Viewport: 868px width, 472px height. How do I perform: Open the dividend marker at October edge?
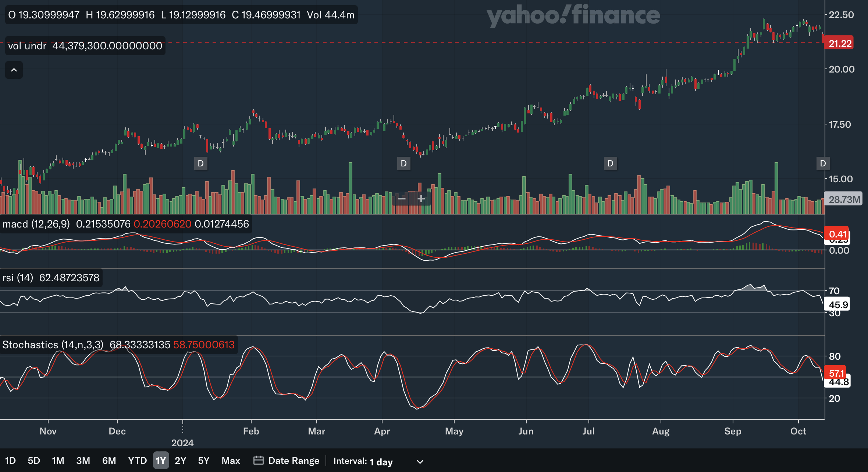[823, 163]
